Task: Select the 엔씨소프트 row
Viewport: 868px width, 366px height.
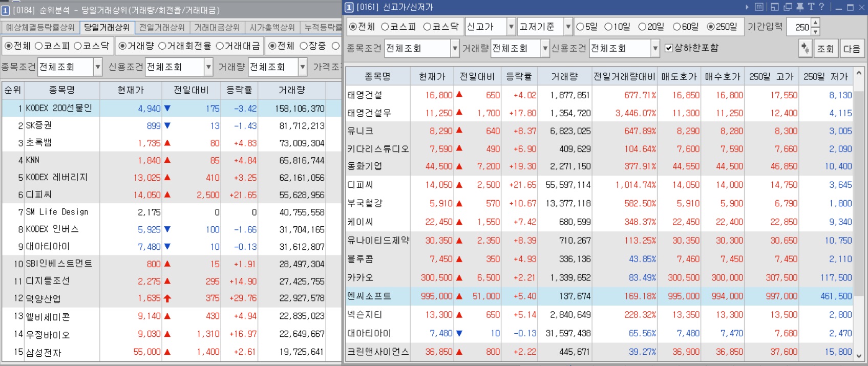Action: pos(600,296)
